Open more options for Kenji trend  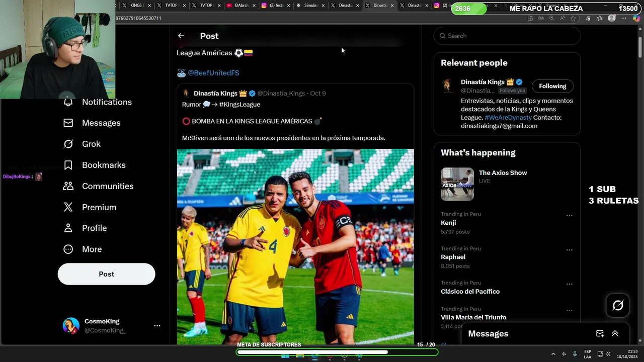pyautogui.click(x=569, y=215)
